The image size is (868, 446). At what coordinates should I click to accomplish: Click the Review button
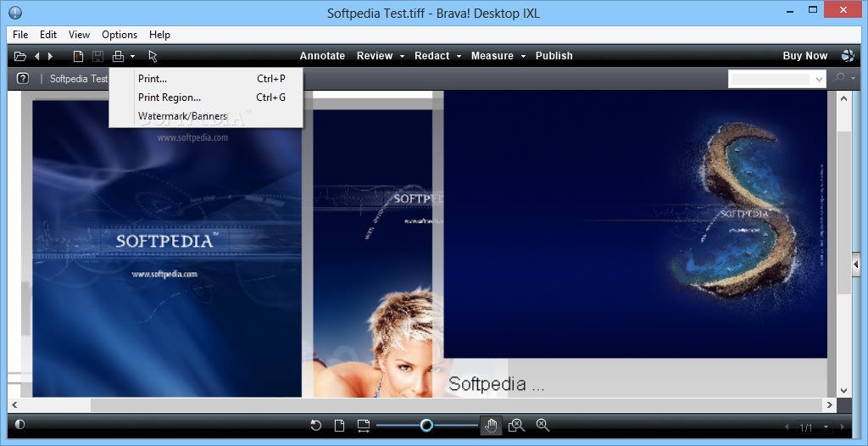point(375,56)
